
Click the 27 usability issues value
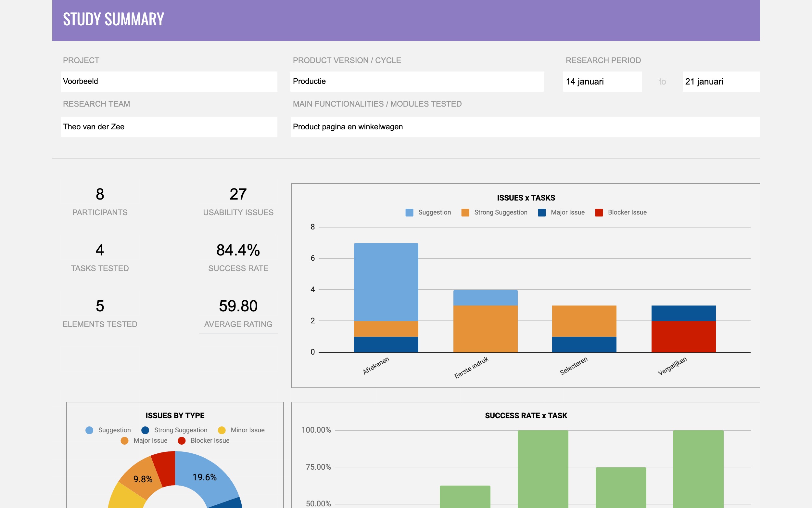pyautogui.click(x=238, y=194)
